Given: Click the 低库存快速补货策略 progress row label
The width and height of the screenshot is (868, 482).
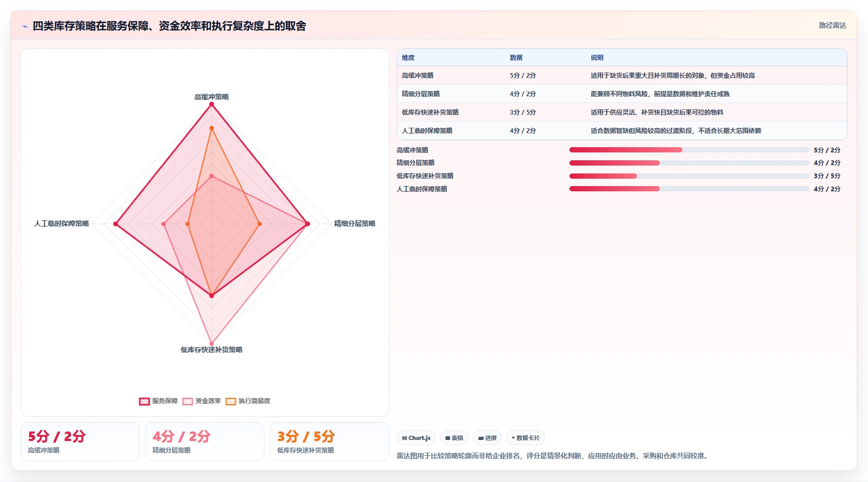Looking at the screenshot, I should point(425,176).
